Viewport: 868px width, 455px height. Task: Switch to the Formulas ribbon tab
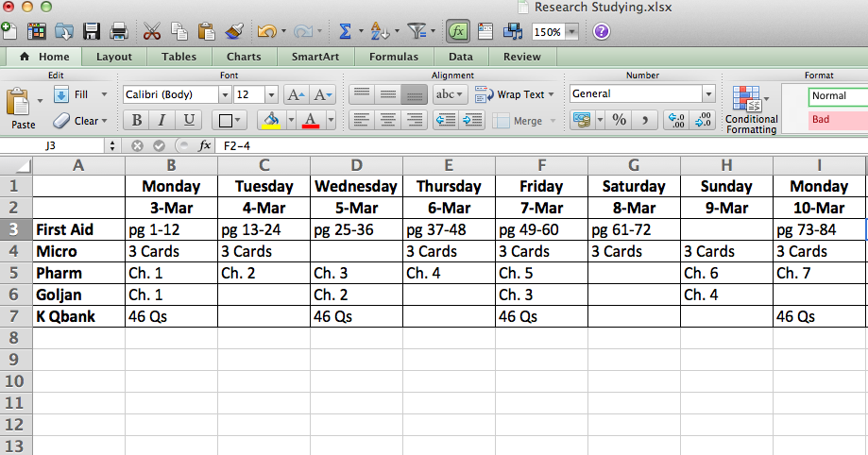pyautogui.click(x=393, y=57)
